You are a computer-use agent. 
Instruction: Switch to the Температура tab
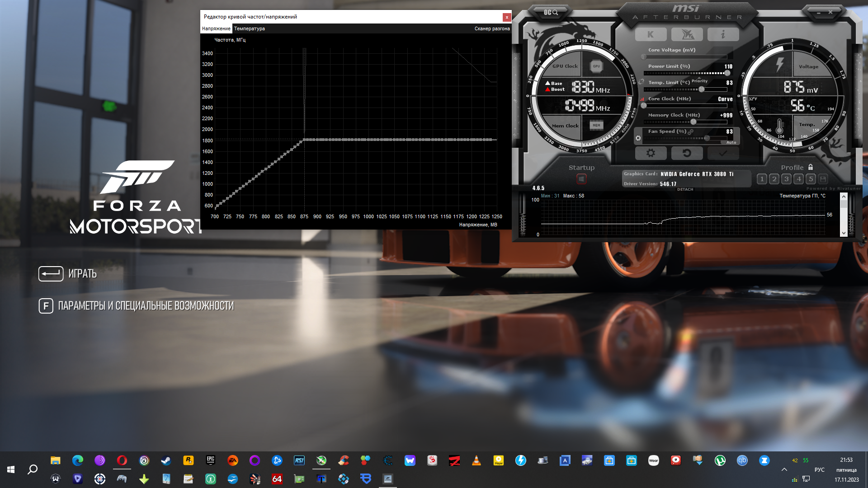[x=249, y=28]
